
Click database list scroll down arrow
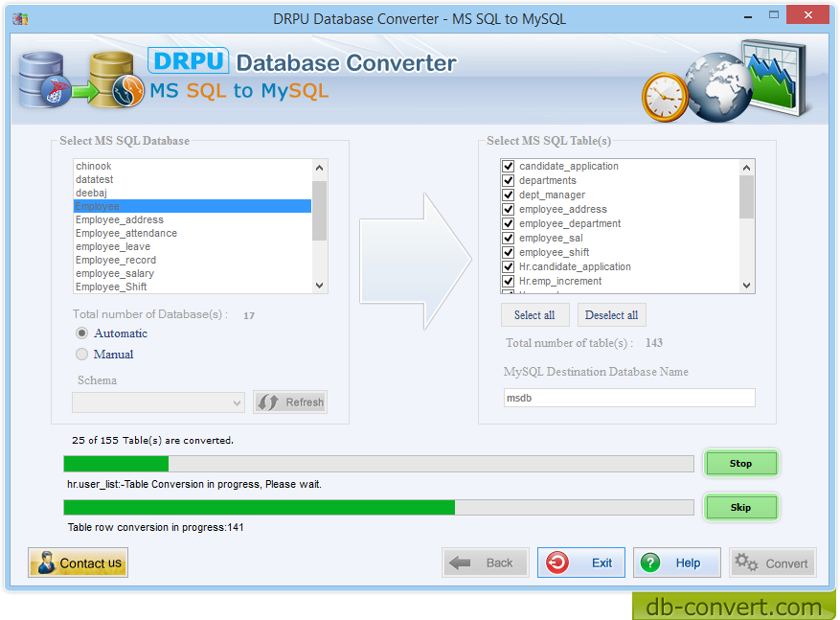[319, 285]
